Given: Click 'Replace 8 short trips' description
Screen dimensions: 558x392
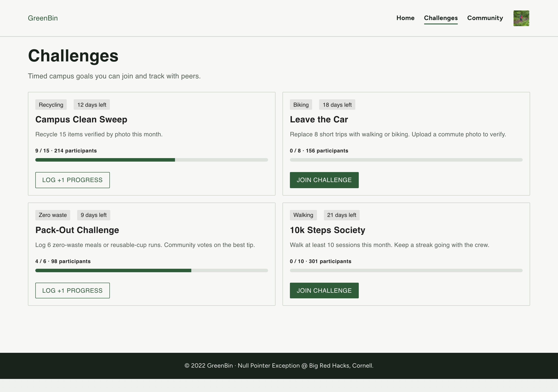Looking at the screenshot, I should pos(398,134).
